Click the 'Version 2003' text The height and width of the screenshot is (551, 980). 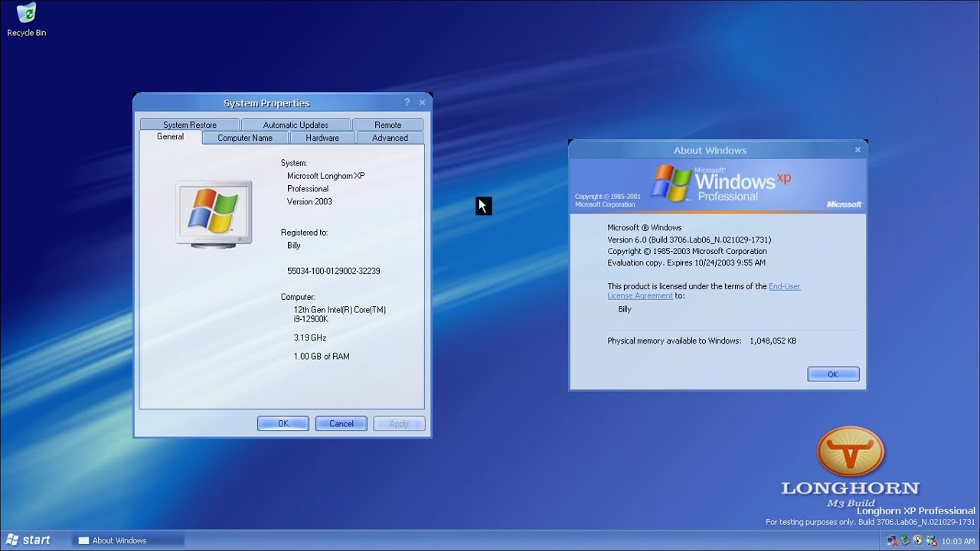[309, 202]
